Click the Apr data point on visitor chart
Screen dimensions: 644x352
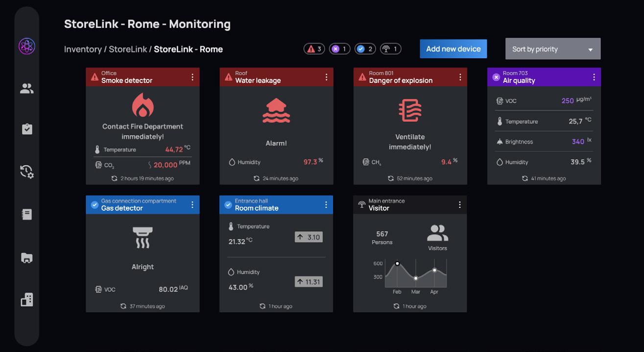point(434,270)
